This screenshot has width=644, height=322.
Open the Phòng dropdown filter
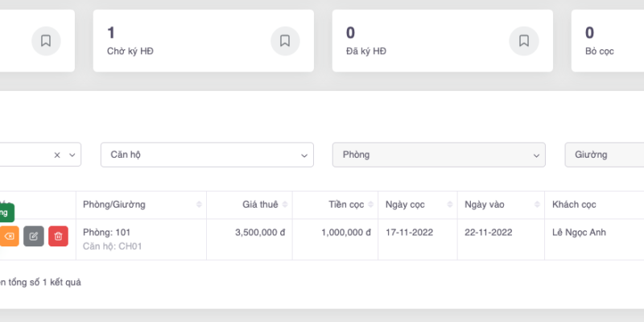point(439,155)
